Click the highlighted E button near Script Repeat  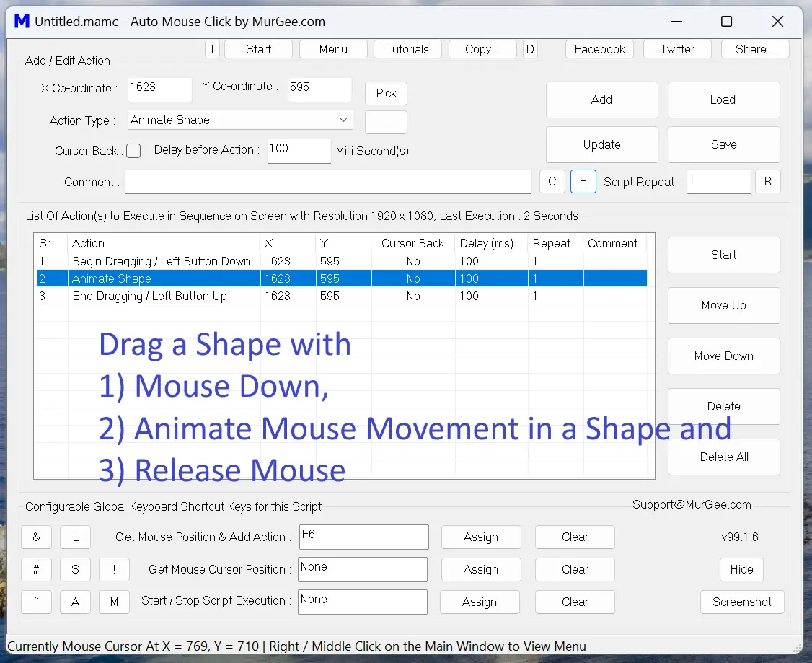point(583,181)
